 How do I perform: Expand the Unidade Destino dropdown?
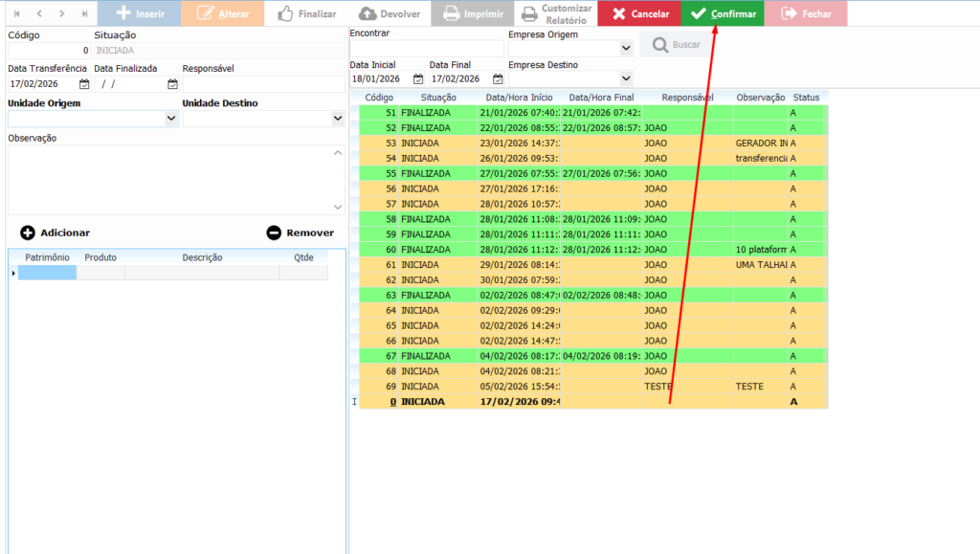pos(337,119)
